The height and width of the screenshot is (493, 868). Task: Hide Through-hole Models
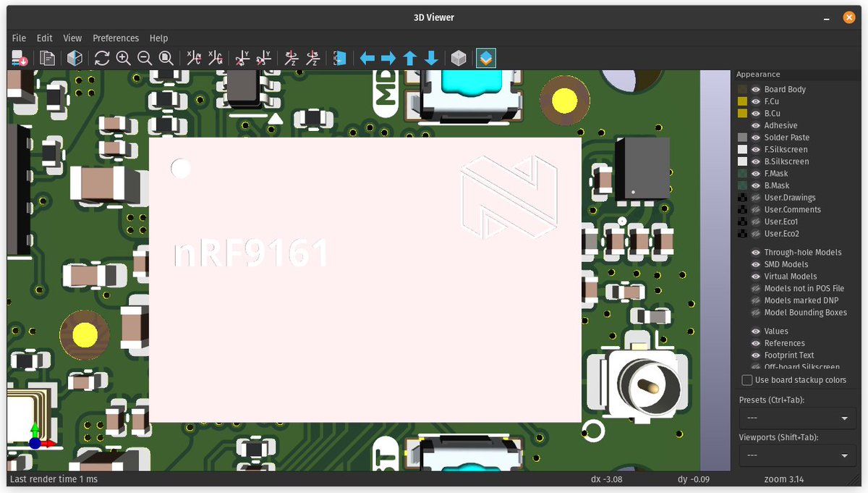point(755,253)
